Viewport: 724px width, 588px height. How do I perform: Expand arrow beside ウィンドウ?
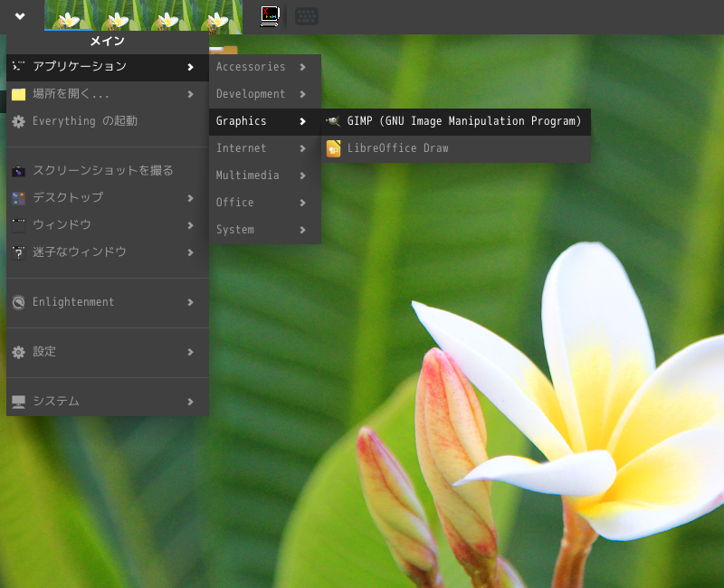click(190, 225)
